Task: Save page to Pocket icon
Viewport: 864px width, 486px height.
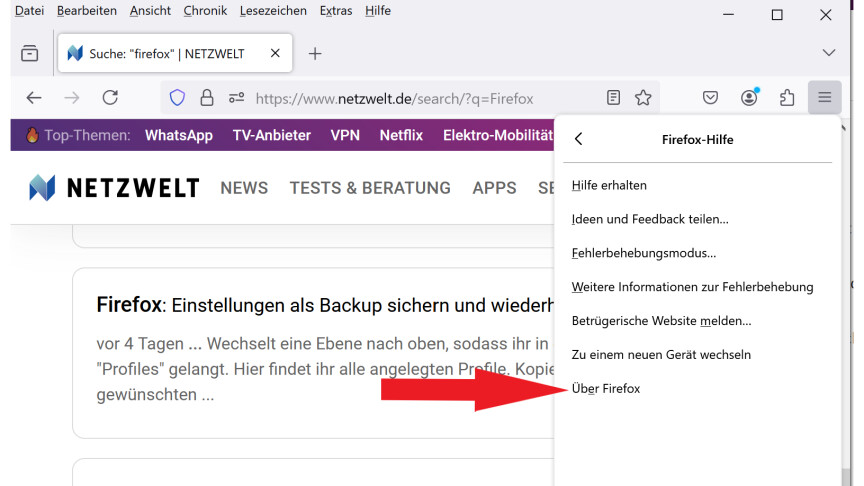Action: (x=710, y=98)
